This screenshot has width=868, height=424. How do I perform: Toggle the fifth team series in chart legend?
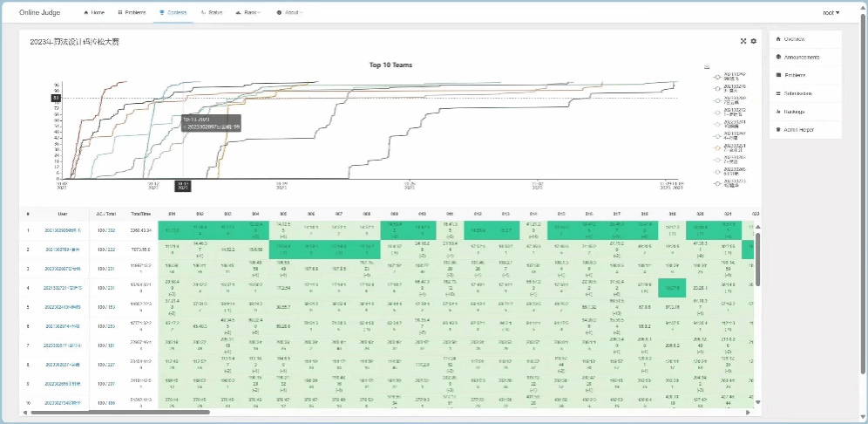718,123
